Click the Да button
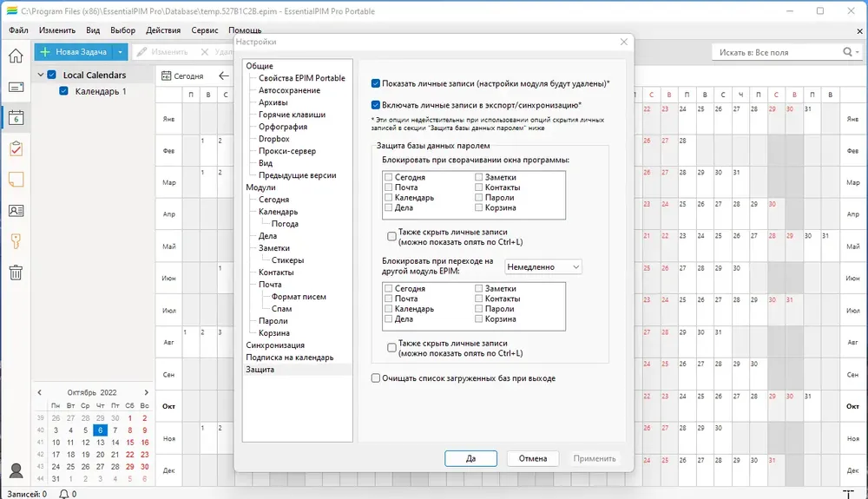Image resolution: width=868 pixels, height=499 pixels. (470, 458)
